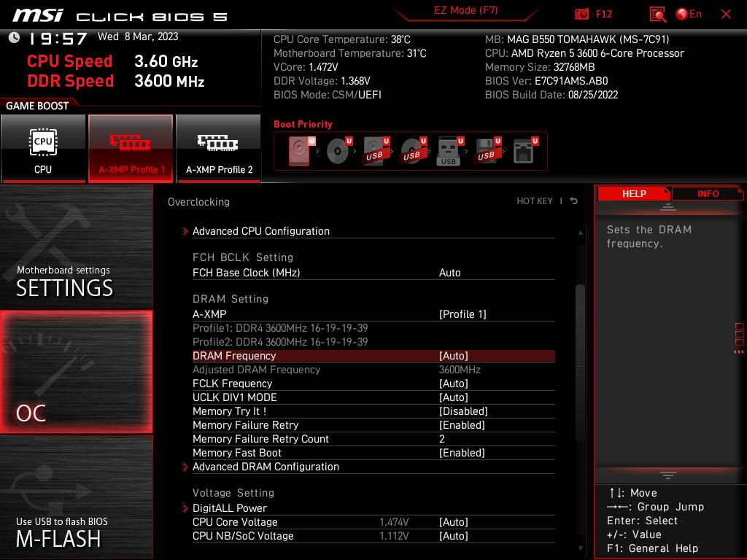Open the BIOS search magnifier icon
Screen dimensions: 747x560
tap(657, 15)
